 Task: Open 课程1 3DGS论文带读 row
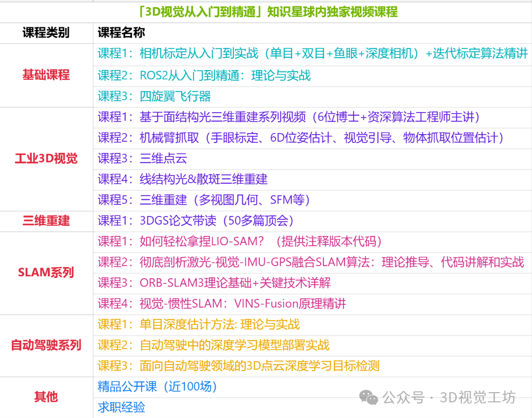(313, 221)
